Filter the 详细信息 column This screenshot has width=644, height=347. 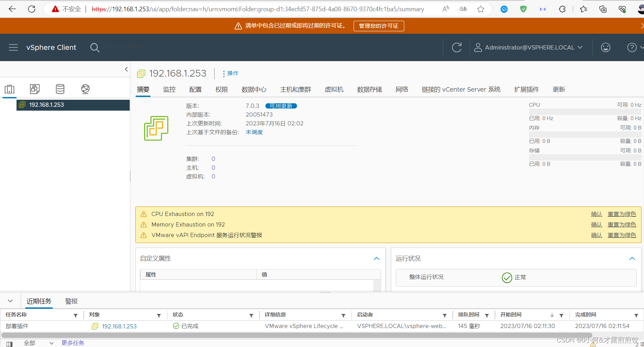point(343,315)
